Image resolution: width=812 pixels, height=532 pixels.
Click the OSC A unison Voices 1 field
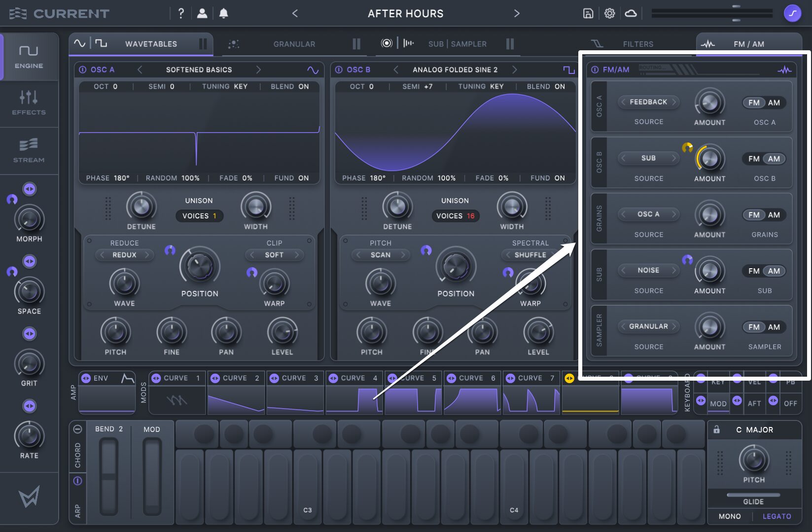pos(199,216)
